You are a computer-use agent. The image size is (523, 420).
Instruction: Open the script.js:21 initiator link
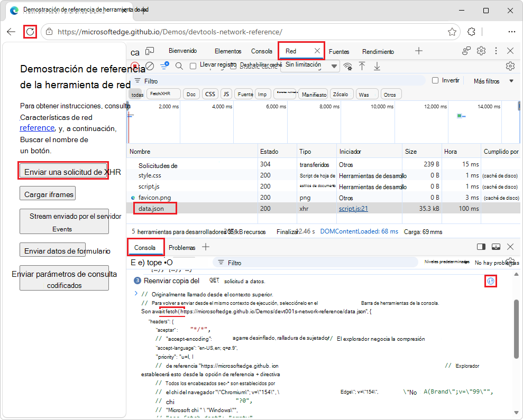[353, 209]
